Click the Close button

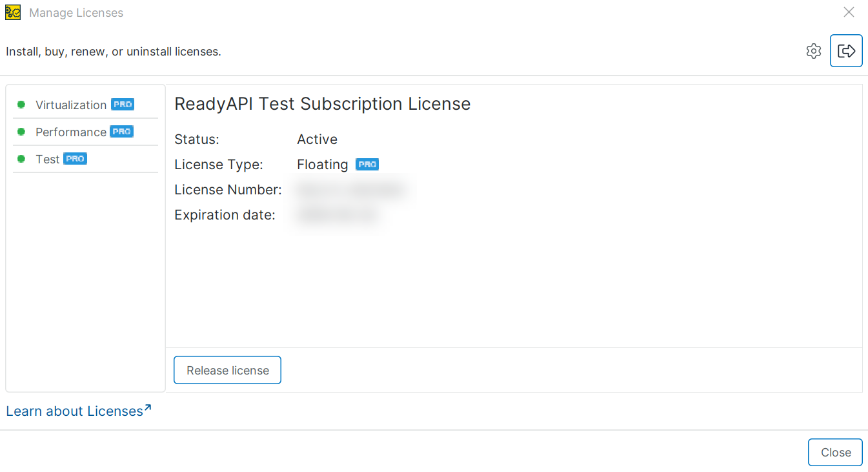coord(835,453)
